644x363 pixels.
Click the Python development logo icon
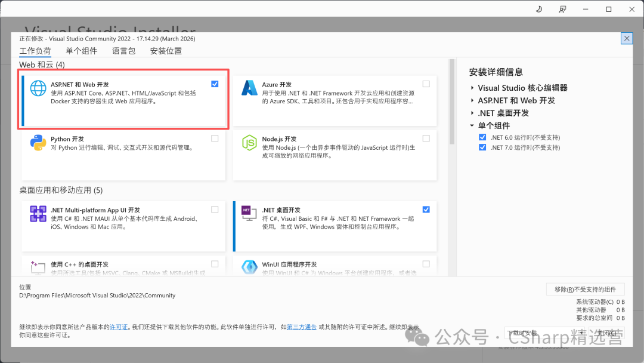click(38, 143)
